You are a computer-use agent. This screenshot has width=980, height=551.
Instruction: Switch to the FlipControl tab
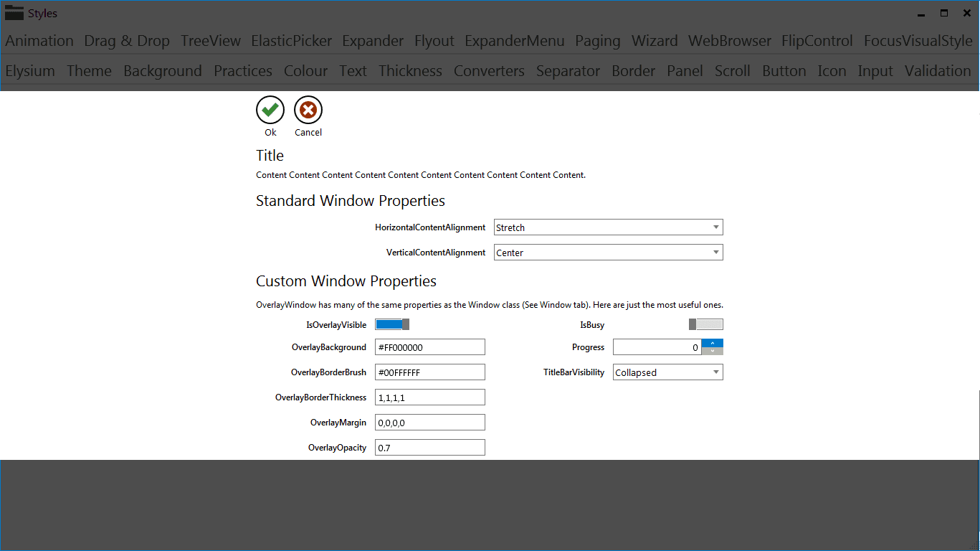pyautogui.click(x=817, y=41)
